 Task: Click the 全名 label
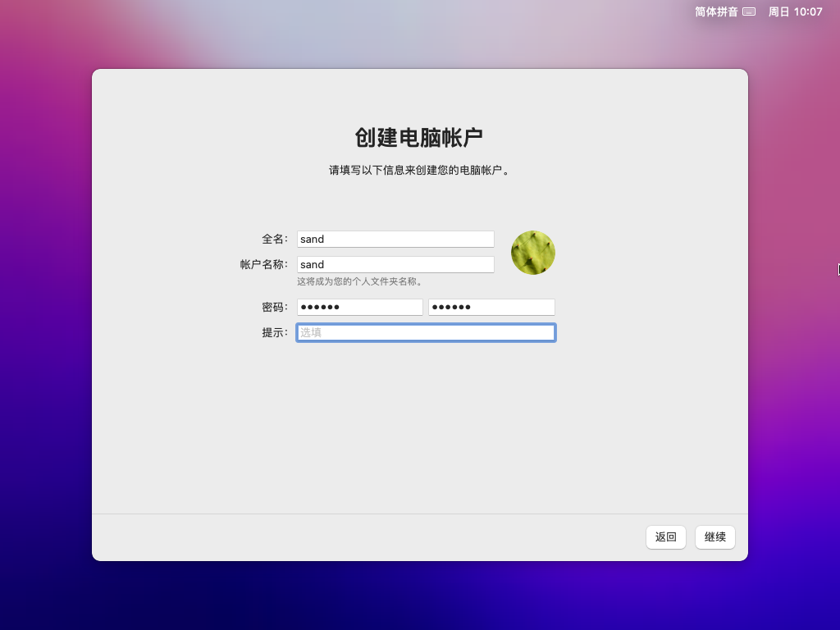(274, 240)
